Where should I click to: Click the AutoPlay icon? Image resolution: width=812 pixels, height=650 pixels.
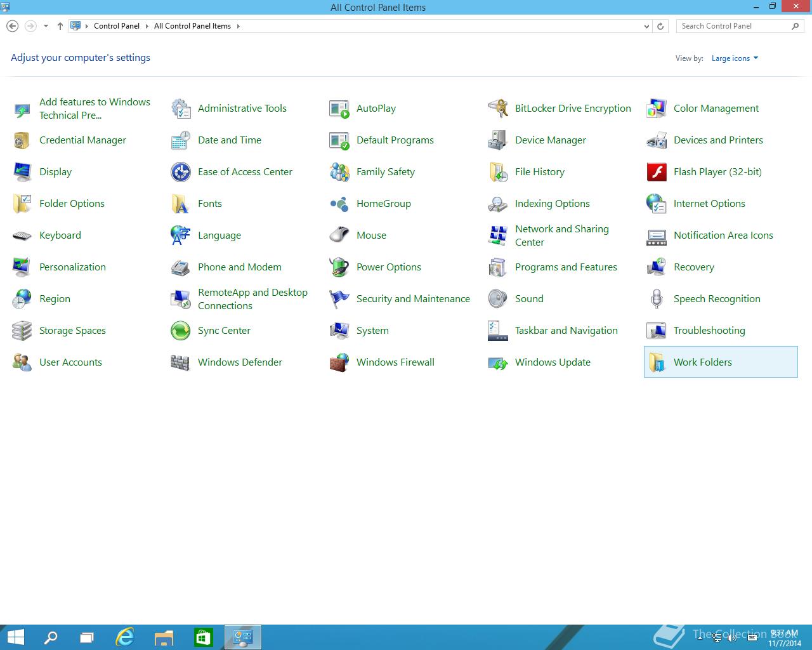pyautogui.click(x=339, y=109)
